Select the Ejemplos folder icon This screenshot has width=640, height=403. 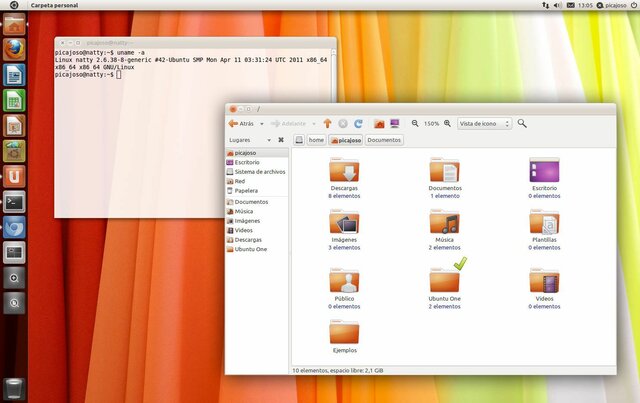(x=344, y=332)
